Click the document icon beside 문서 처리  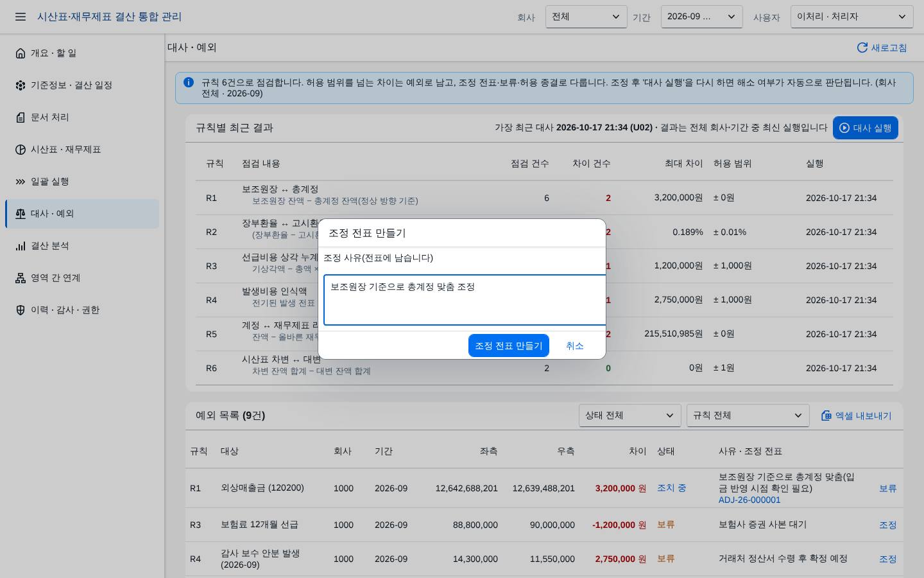[x=21, y=118]
